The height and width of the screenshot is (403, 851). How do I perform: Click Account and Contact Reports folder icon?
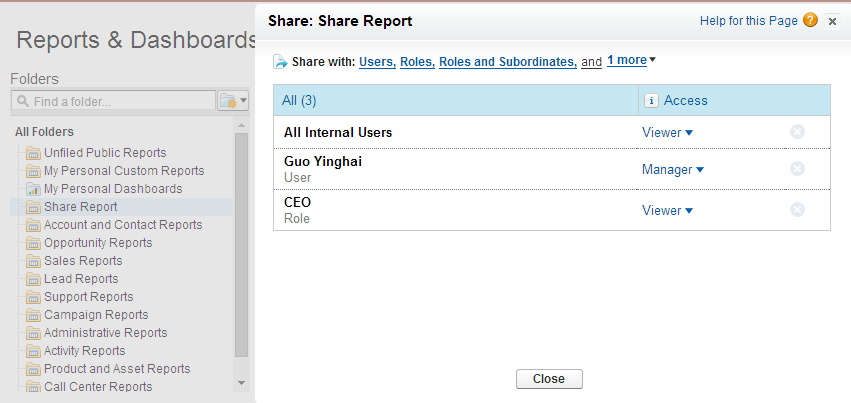click(x=34, y=225)
